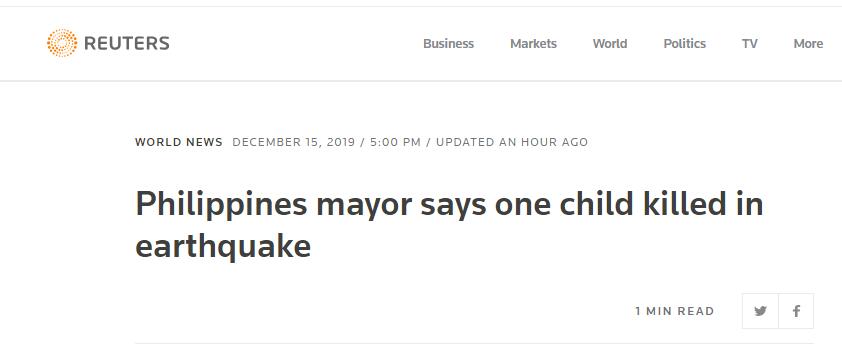Go to the Markets section
Screen dimensions: 842x364
[x=533, y=43]
